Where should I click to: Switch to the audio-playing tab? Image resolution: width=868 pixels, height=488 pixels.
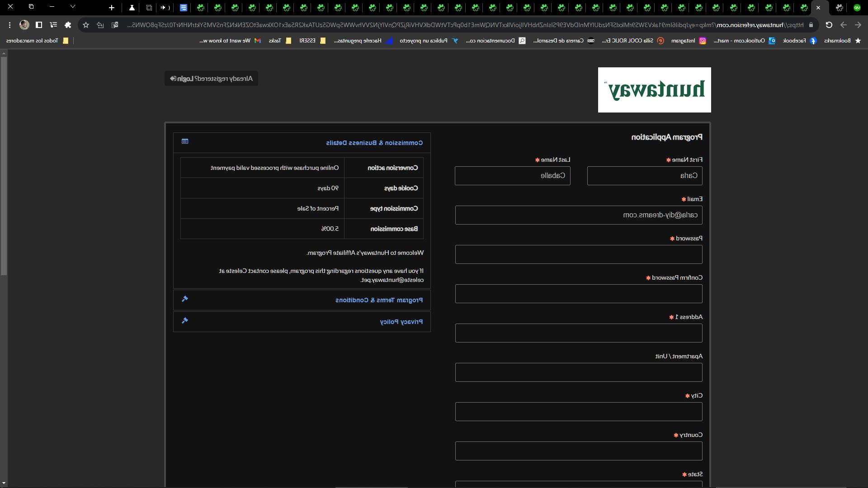[x=165, y=8]
